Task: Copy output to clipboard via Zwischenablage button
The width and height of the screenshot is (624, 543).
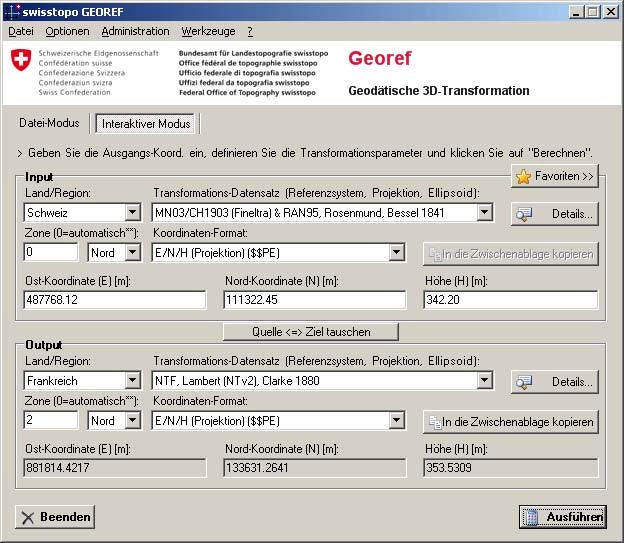Action: 510,421
